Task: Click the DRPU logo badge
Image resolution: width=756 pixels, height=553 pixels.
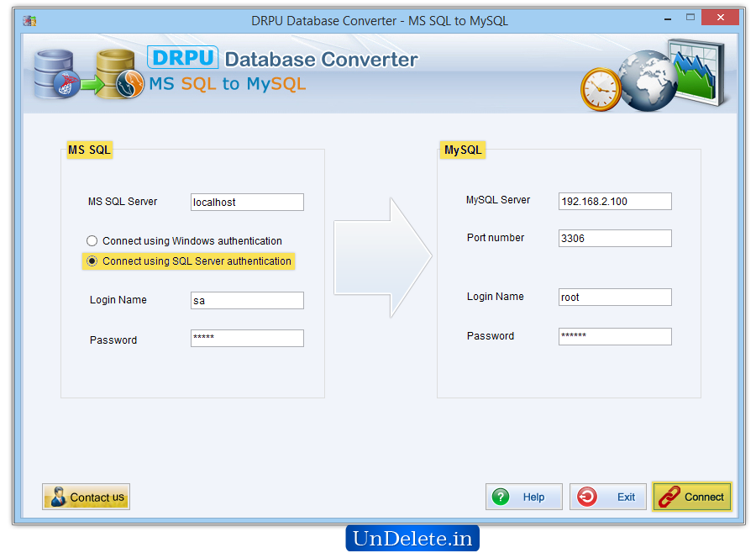Action: (x=183, y=58)
